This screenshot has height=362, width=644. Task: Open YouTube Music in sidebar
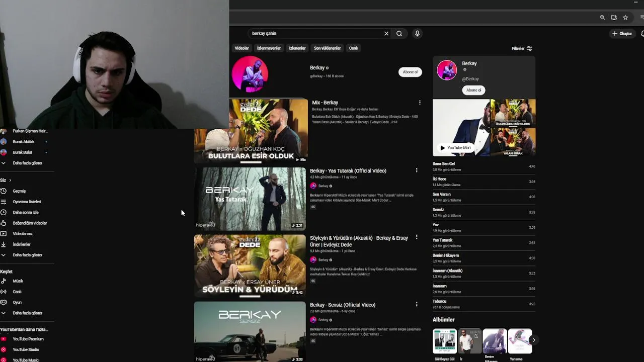(x=27, y=360)
